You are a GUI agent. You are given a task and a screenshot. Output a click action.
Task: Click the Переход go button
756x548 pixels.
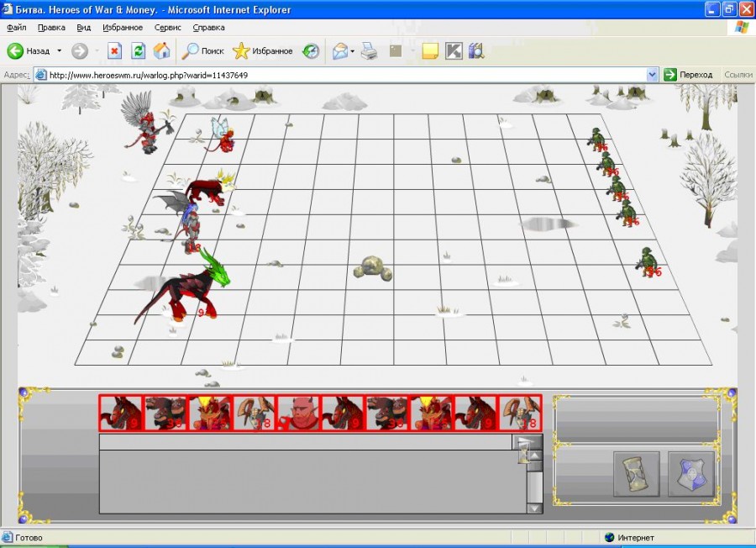click(x=688, y=75)
